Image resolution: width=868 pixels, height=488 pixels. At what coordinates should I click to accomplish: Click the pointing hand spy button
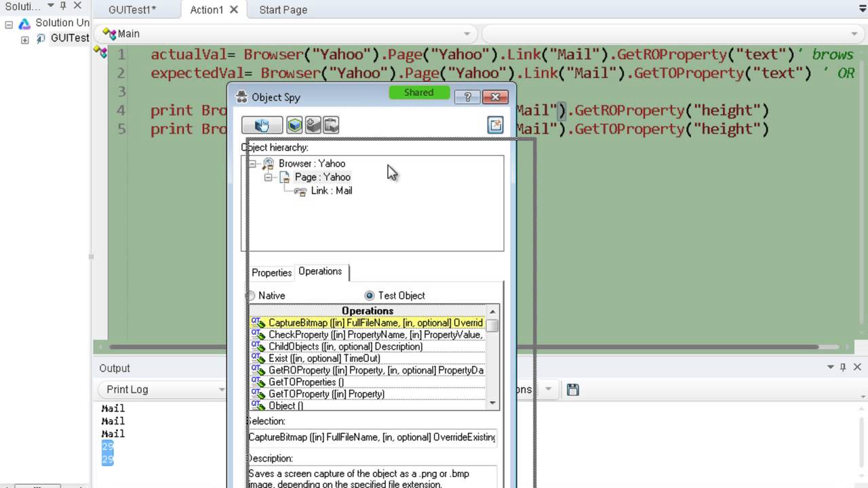[x=262, y=125]
